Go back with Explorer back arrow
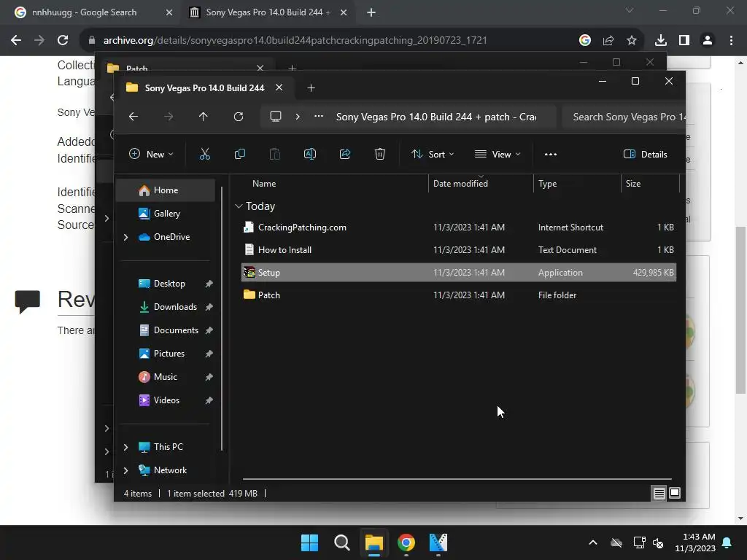This screenshot has height=560, width=747. (x=133, y=117)
